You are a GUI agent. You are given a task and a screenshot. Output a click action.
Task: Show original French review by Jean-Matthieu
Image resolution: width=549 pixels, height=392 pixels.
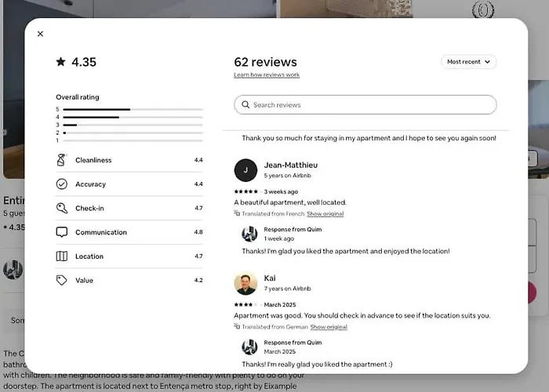325,213
